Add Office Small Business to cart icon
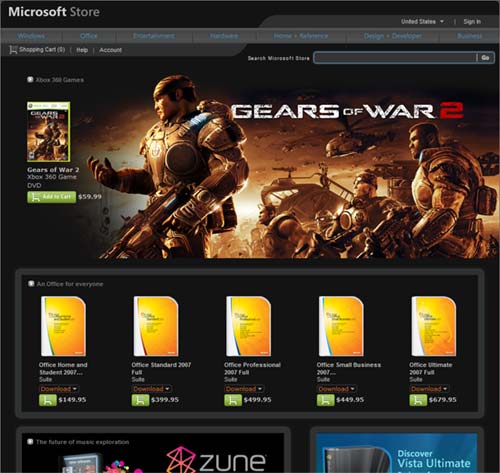Image resolution: width=500 pixels, height=473 pixels. click(326, 400)
